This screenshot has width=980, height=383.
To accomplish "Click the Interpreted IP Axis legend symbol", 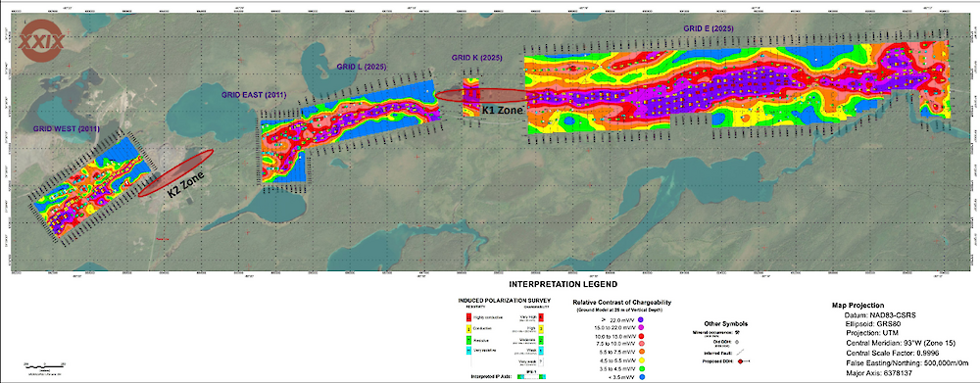I will [x=531, y=377].
